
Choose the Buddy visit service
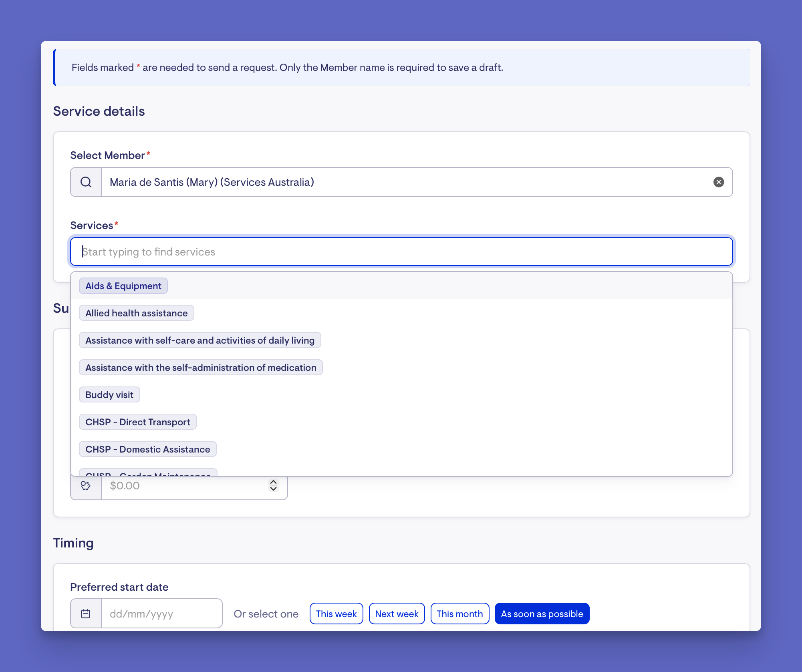[x=109, y=395]
